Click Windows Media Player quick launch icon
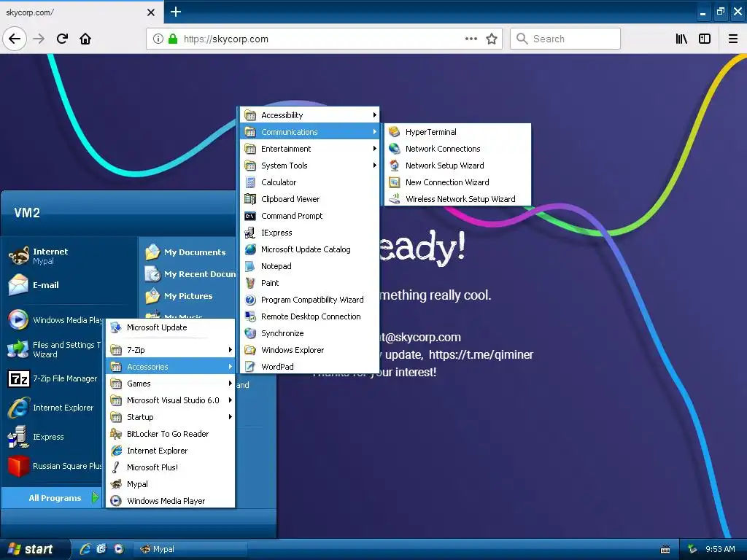Image resolution: width=747 pixels, height=560 pixels. [119, 549]
